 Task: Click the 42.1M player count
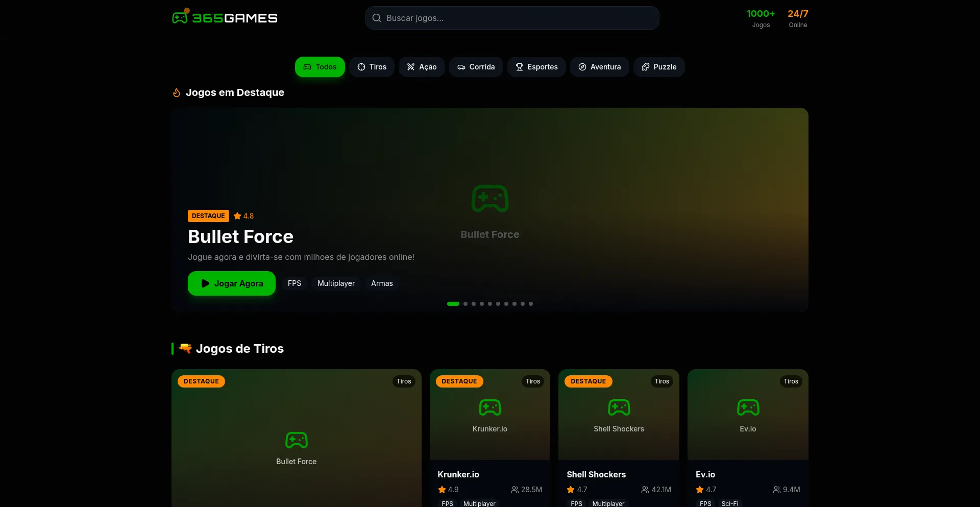661,490
